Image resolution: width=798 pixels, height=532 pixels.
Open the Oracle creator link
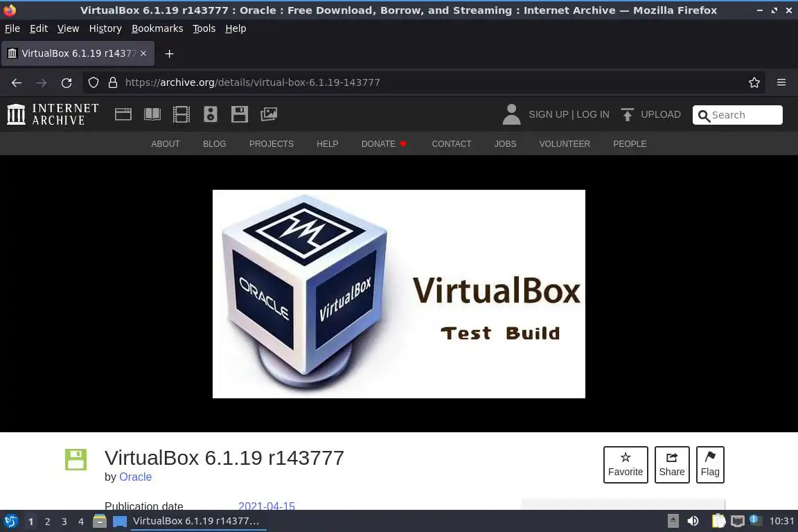pos(135,477)
